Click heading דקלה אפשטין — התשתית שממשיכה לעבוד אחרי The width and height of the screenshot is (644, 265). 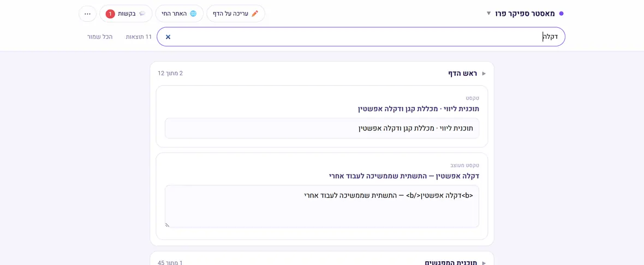click(404, 176)
